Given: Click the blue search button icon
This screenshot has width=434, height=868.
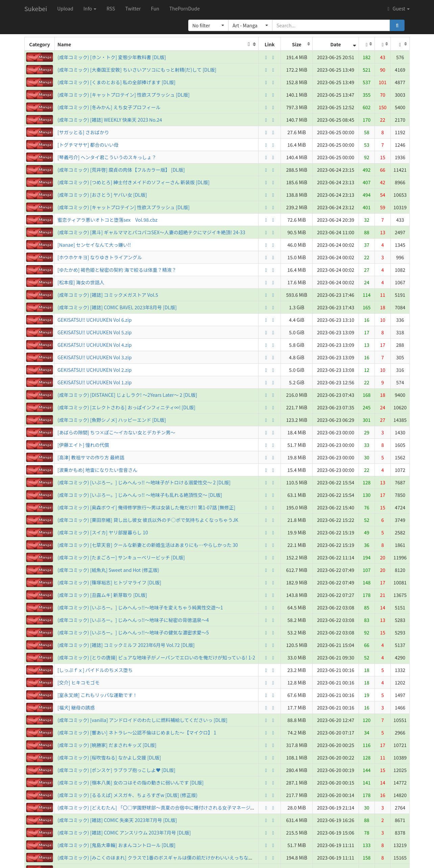Looking at the screenshot, I should click(x=397, y=25).
